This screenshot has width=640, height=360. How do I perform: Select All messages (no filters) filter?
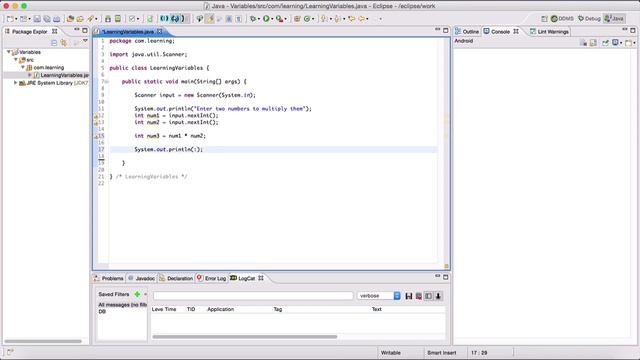[x=122, y=305]
